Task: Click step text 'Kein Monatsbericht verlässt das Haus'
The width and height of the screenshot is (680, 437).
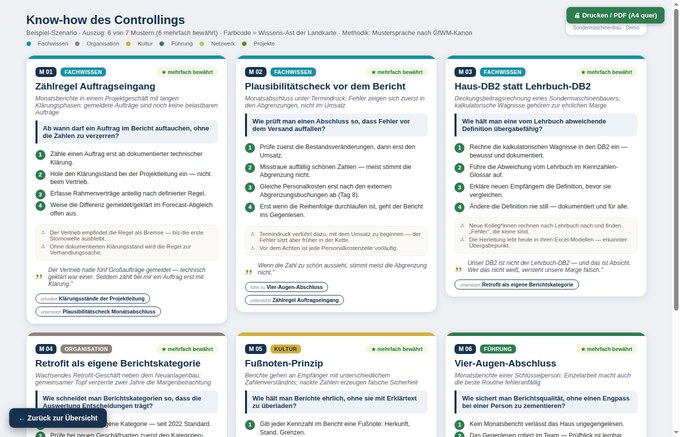Action: (546, 424)
